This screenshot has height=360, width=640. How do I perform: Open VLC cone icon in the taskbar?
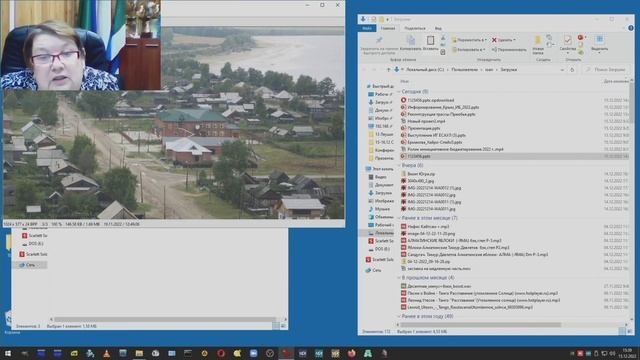(107, 353)
